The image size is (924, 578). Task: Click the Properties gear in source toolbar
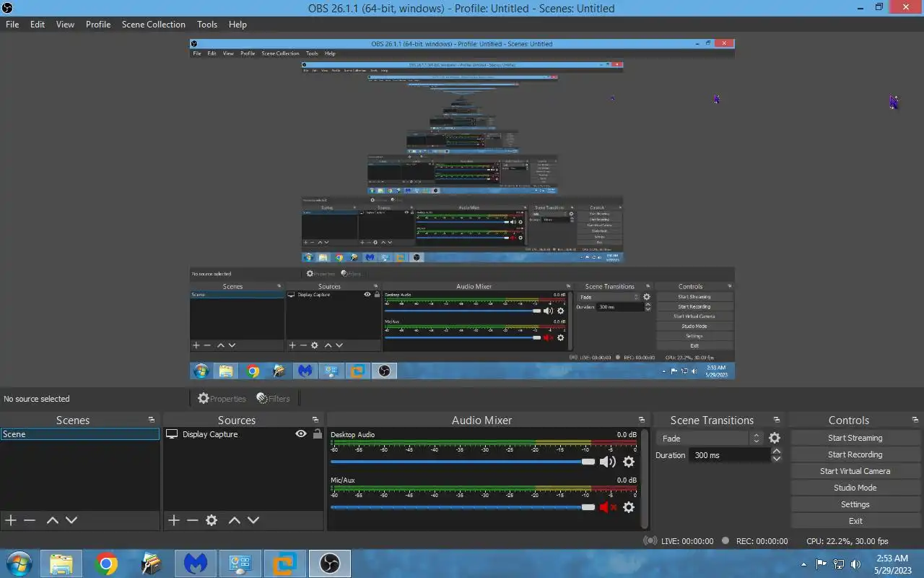tap(222, 398)
